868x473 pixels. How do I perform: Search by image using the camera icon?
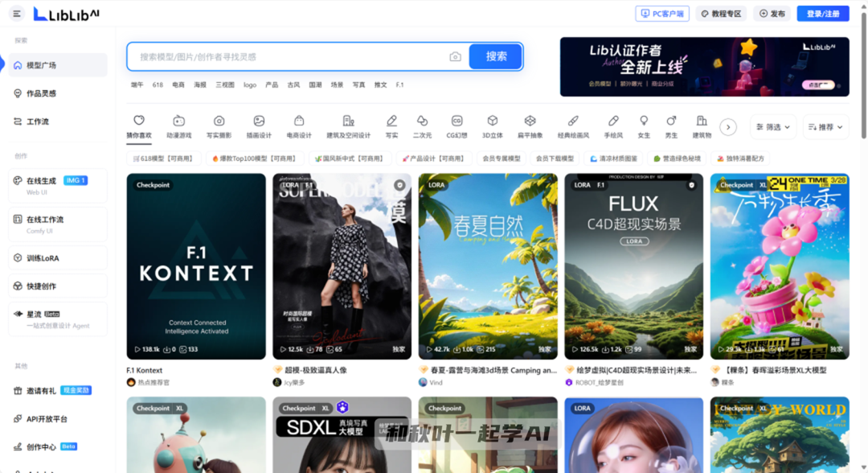(x=455, y=56)
